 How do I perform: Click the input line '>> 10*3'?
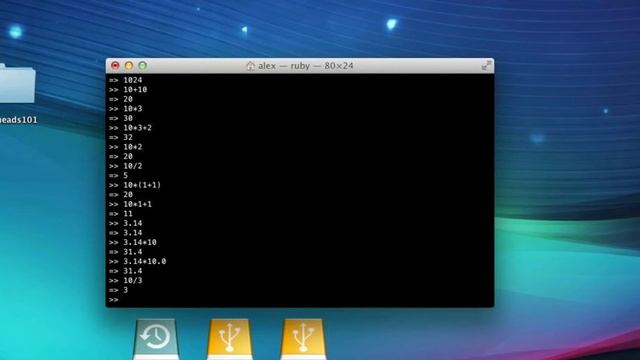pos(125,109)
